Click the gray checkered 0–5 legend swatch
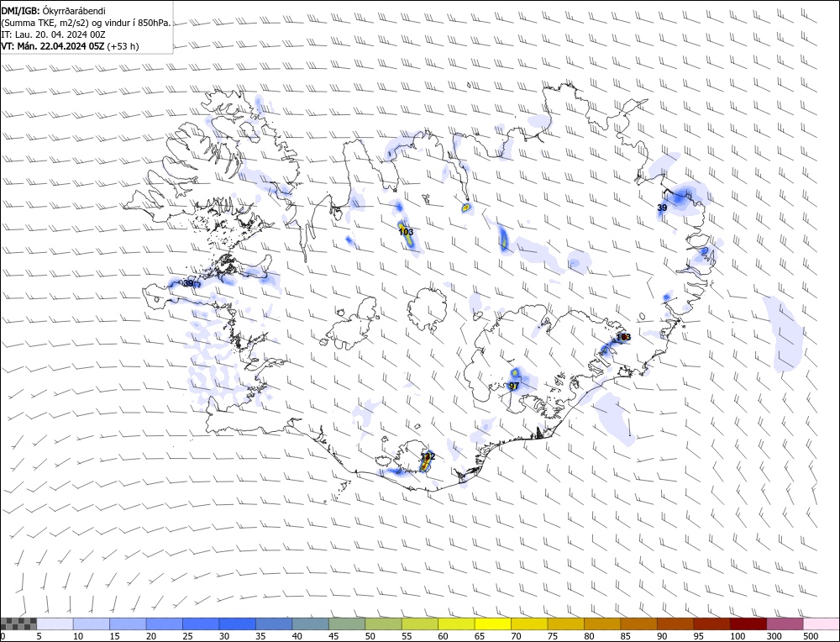Image resolution: width=840 pixels, height=642 pixels. click(x=18, y=624)
